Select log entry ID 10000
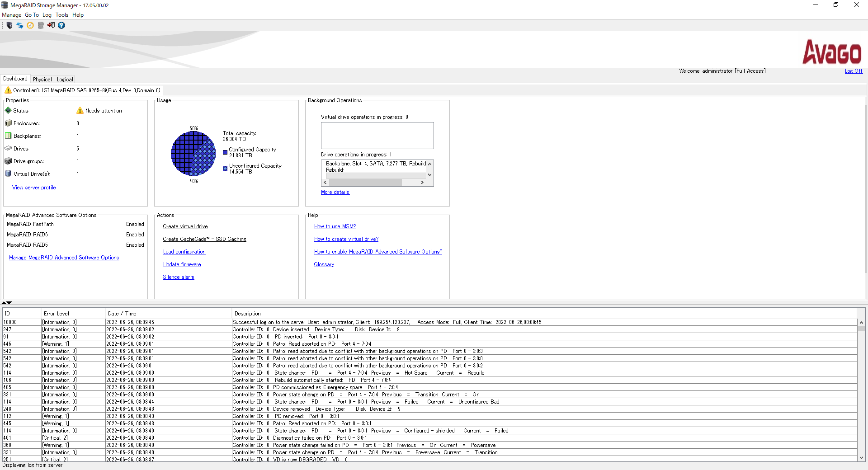 click(429, 322)
